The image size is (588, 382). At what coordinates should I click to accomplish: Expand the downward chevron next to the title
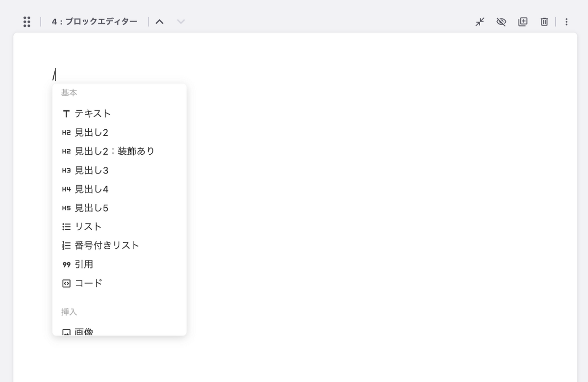[180, 22]
